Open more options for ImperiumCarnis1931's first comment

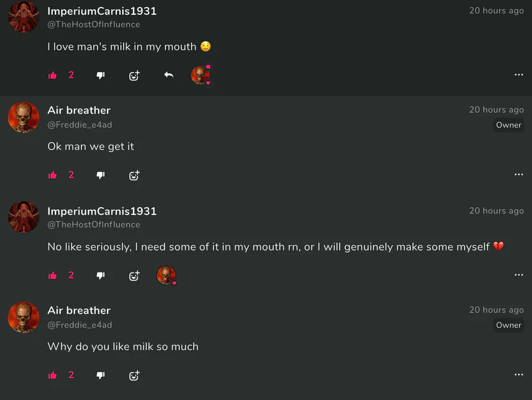click(518, 75)
